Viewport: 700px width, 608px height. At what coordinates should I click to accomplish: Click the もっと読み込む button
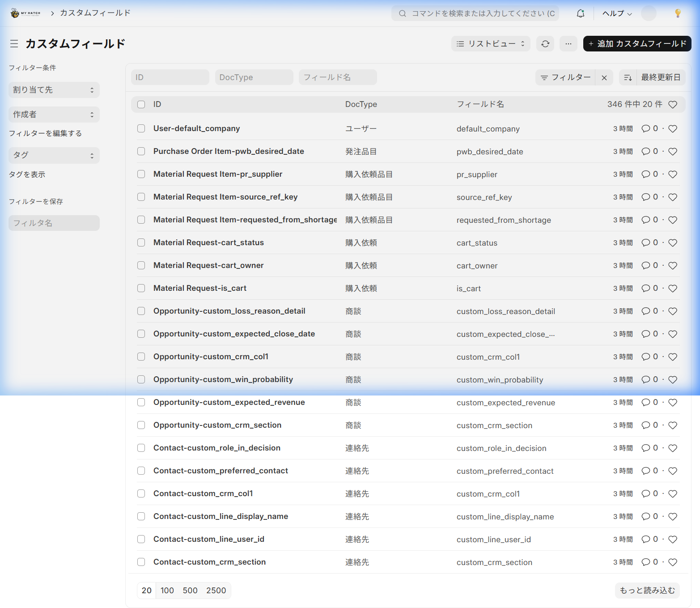point(647,591)
